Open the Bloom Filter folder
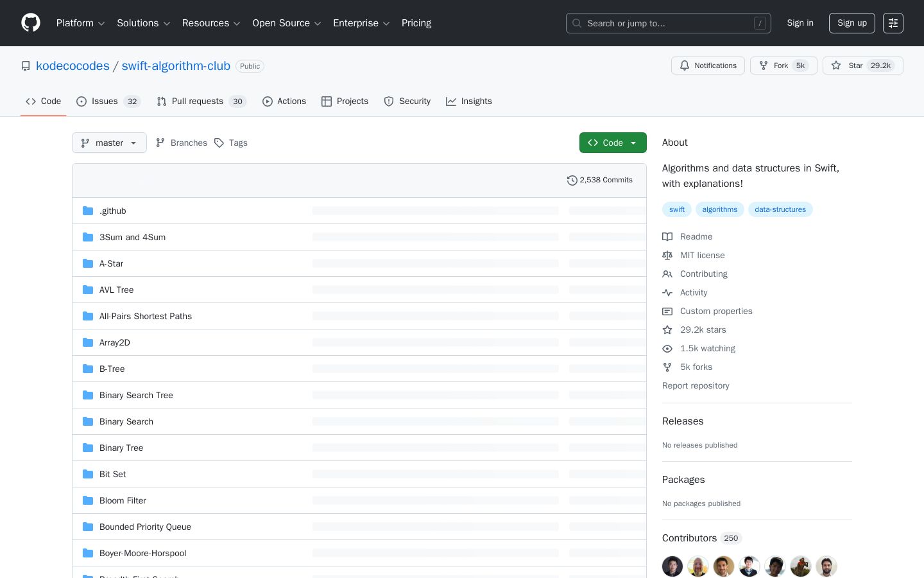This screenshot has height=578, width=924. click(x=123, y=500)
